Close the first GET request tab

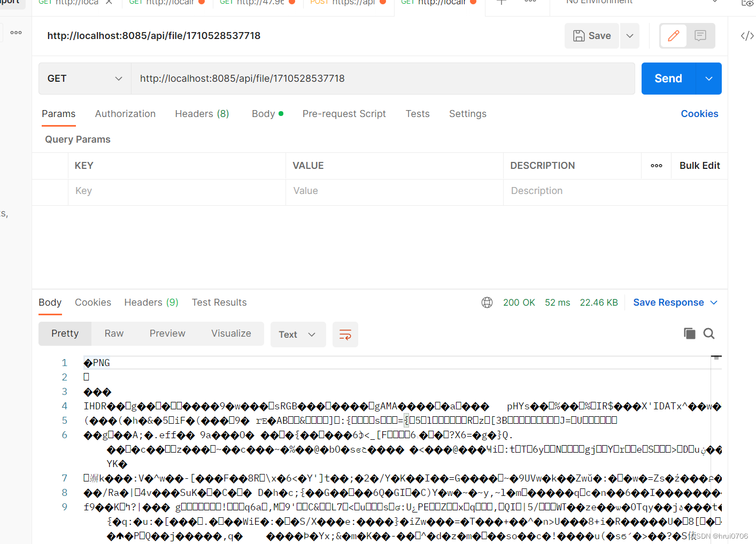tap(109, 2)
